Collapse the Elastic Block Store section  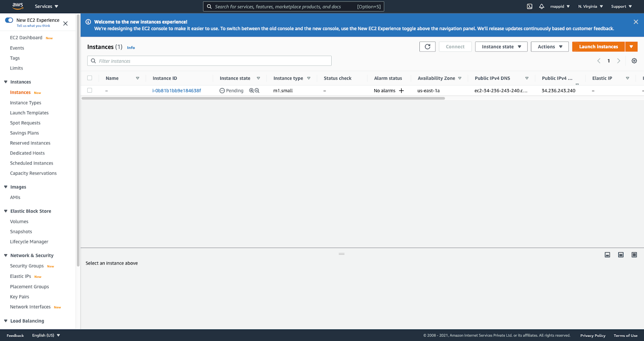[6, 211]
